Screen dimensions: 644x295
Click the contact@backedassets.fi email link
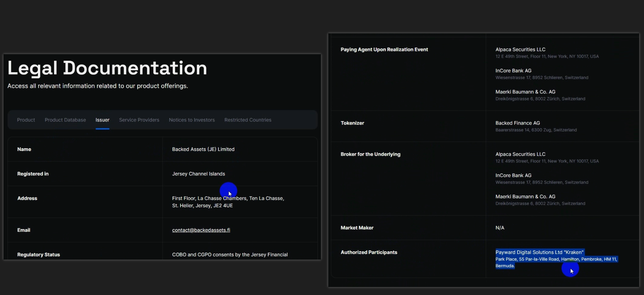[x=201, y=230]
